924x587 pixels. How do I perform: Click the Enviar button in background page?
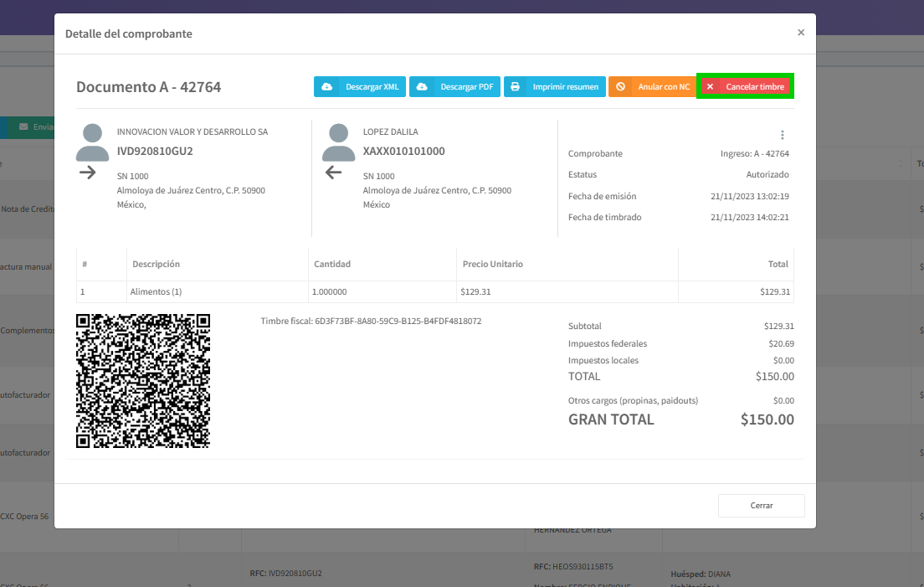tap(29, 126)
